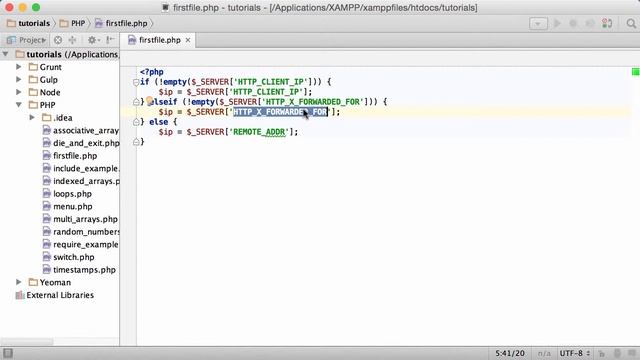The width and height of the screenshot is (640, 360).
Task: Open timestamps.php in project tree
Action: tap(79, 269)
